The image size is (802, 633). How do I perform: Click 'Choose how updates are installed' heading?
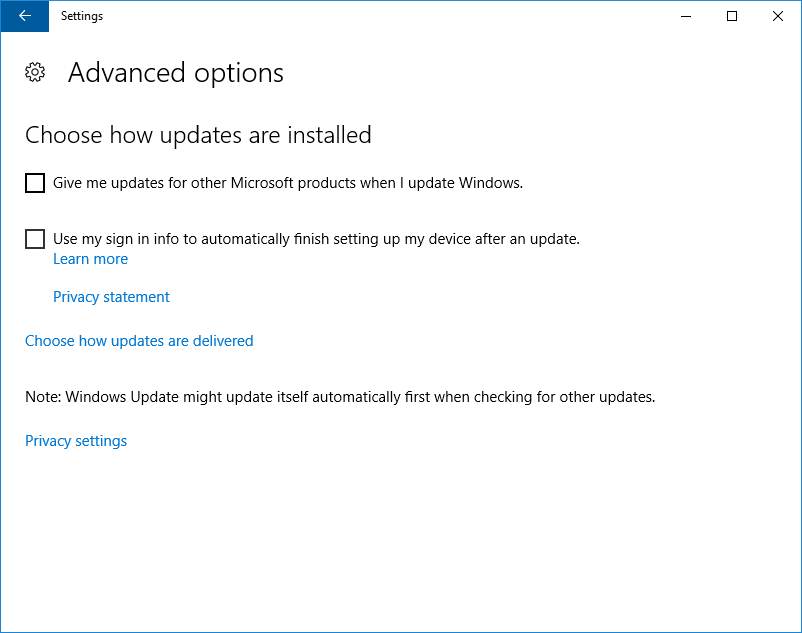[198, 135]
